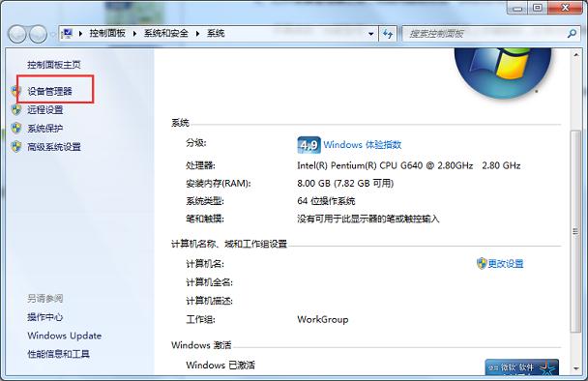The width and height of the screenshot is (588, 381).
Task: Open 操作中心 link
Action: point(44,317)
